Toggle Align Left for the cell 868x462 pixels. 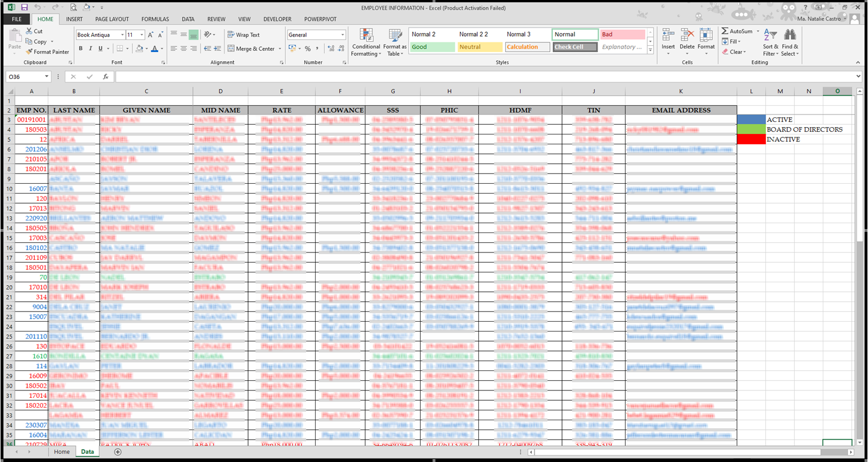pos(174,49)
